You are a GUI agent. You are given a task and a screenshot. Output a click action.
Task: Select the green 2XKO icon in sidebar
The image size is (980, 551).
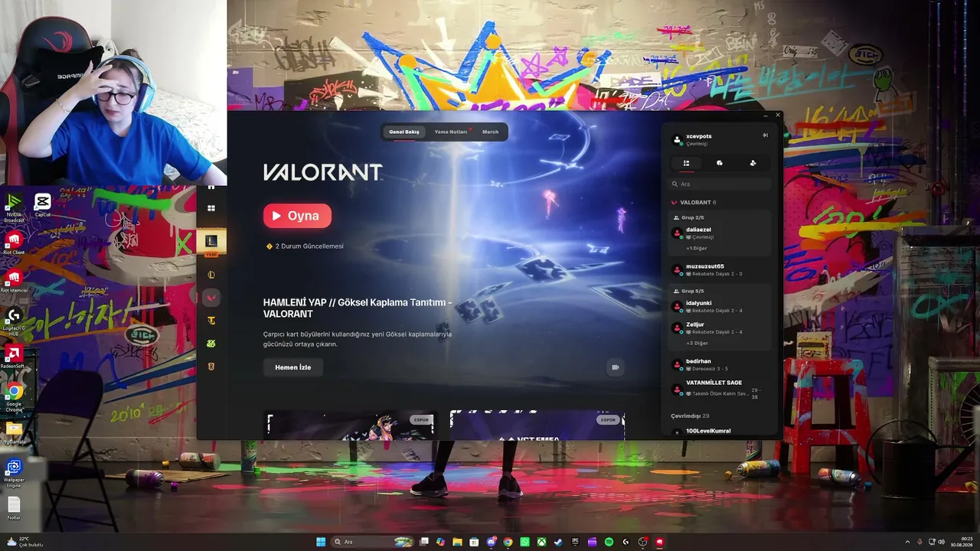pos(211,344)
